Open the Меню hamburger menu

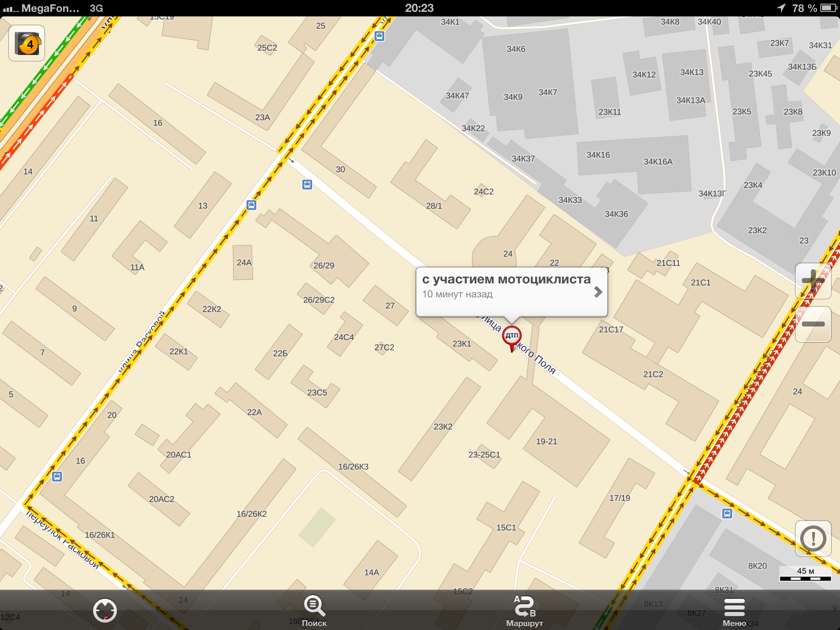pos(734,610)
